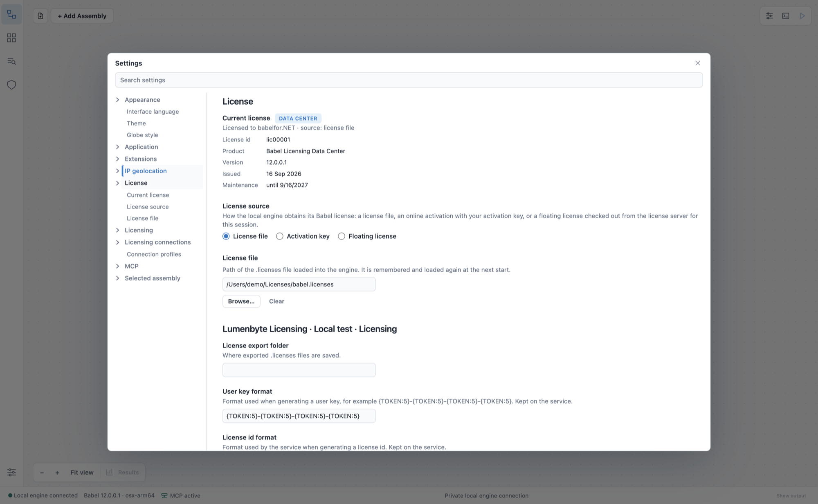Viewport: 818px width, 504px height.
Task: Click the new document file icon
Action: 40,16
